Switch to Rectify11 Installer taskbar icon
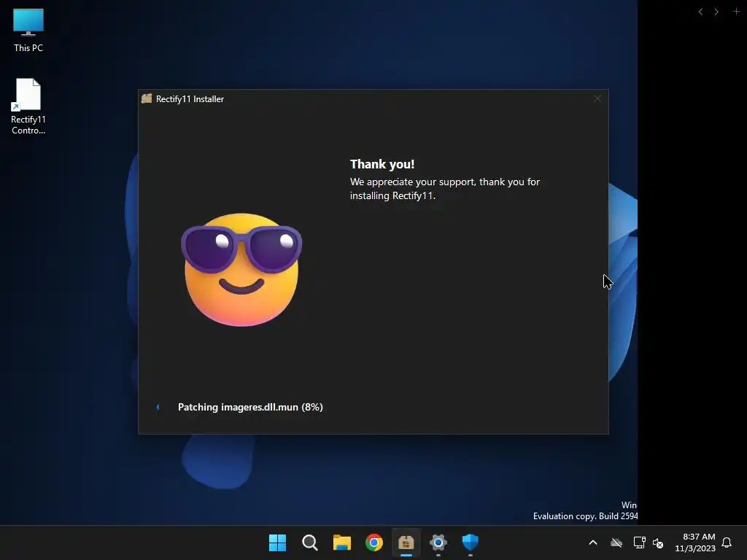 [x=406, y=542]
